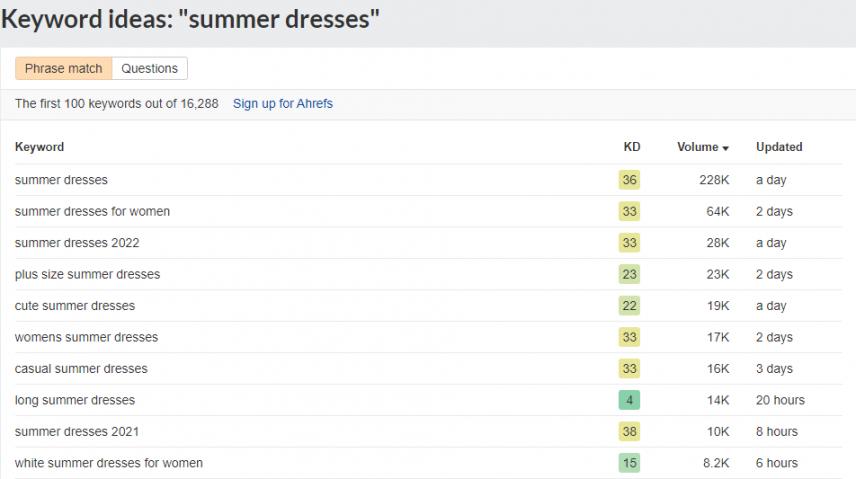Switch to the Phrase match tab
The width and height of the screenshot is (856, 479).
point(64,69)
